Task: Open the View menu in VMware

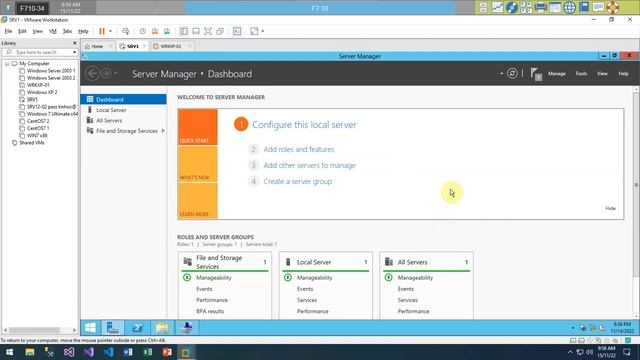Action: tap(38, 31)
